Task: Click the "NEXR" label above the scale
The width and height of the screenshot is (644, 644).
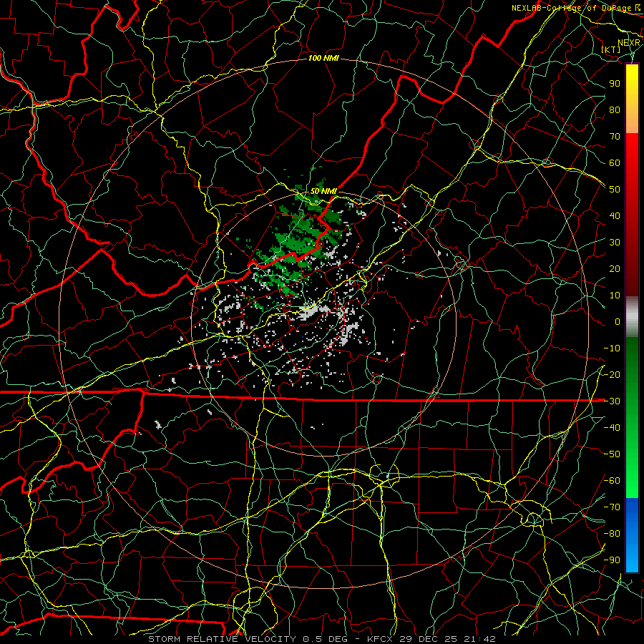Action: click(628, 43)
